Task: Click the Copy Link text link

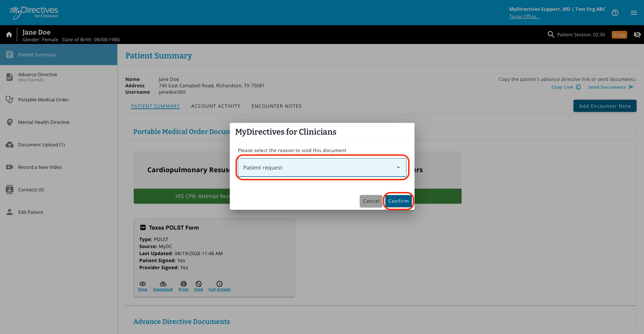Action: pyautogui.click(x=562, y=87)
